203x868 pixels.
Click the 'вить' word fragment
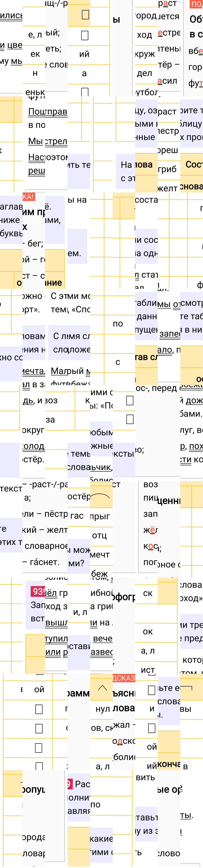[145, 778]
